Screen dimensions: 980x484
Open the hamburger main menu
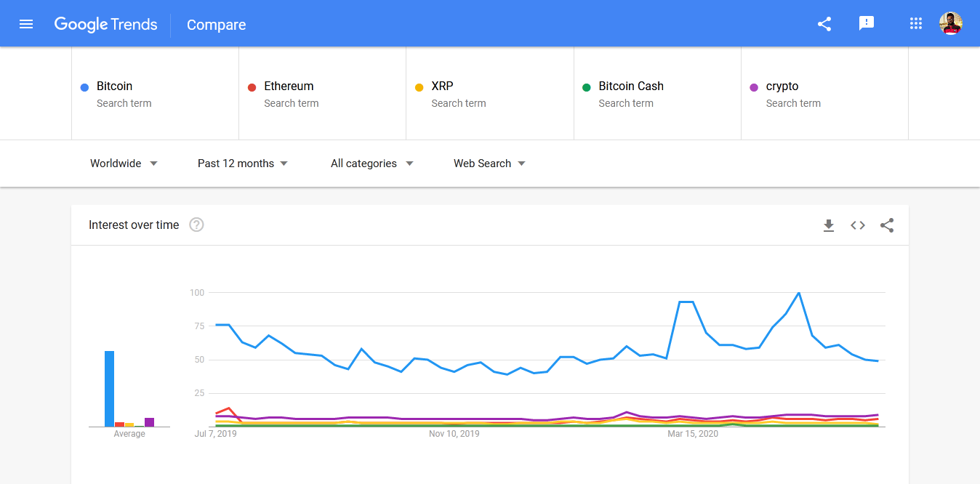click(26, 24)
